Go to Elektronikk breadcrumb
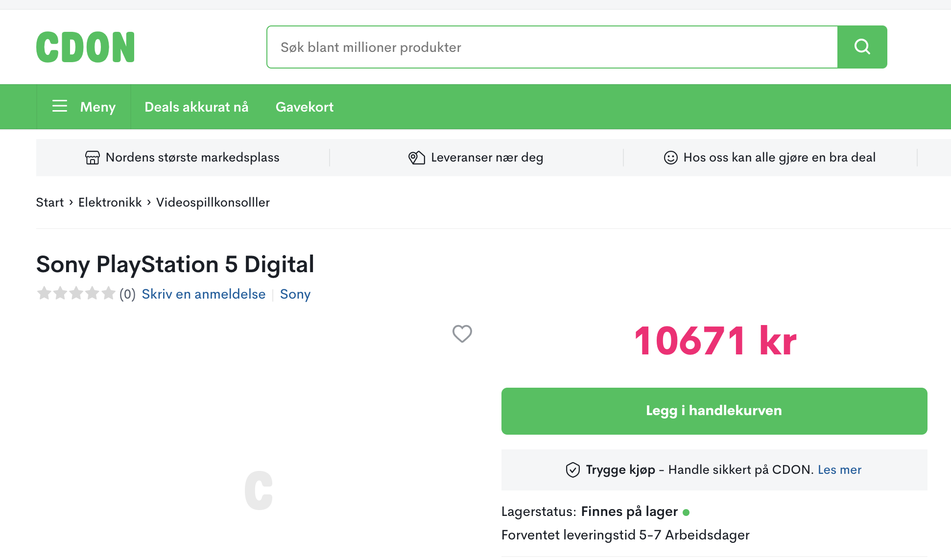 click(110, 202)
